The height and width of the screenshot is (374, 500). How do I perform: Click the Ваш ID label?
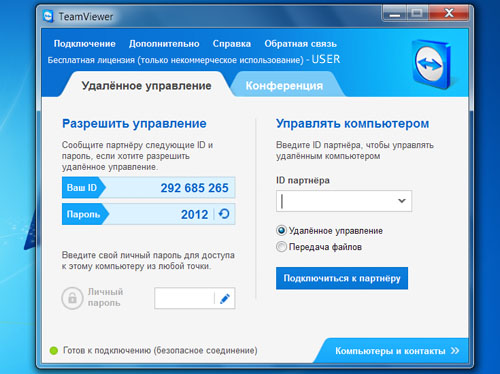(x=82, y=188)
